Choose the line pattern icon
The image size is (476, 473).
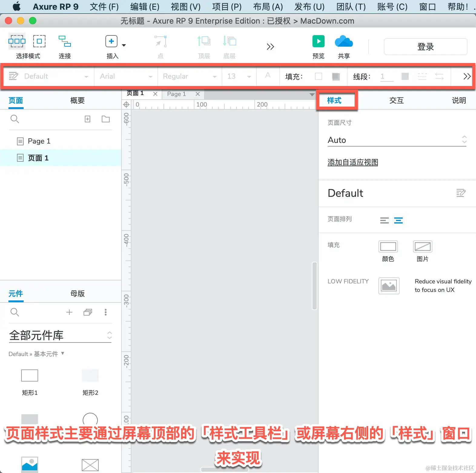tap(422, 76)
